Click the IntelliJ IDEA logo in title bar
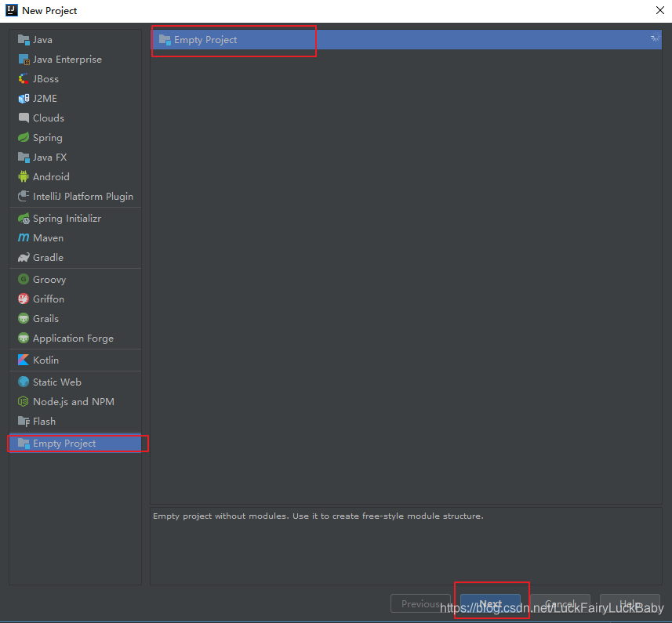The image size is (672, 623). tap(12, 11)
